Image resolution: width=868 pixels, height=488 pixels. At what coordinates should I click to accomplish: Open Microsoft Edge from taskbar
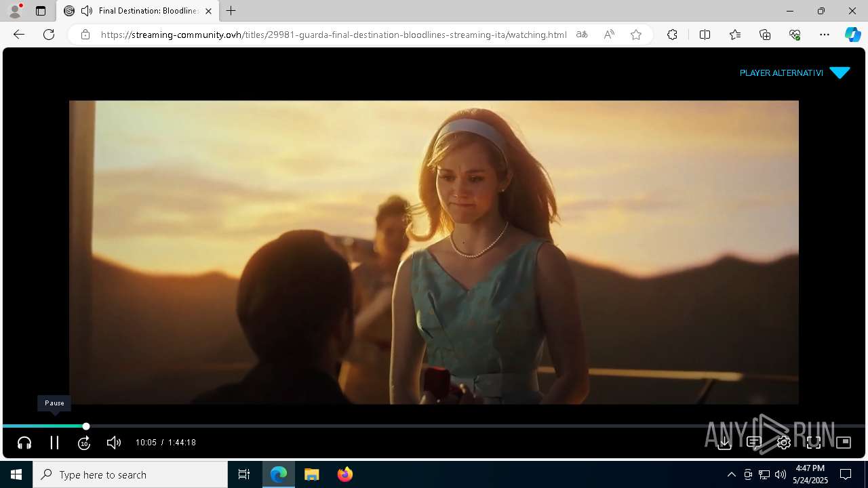coord(279,474)
